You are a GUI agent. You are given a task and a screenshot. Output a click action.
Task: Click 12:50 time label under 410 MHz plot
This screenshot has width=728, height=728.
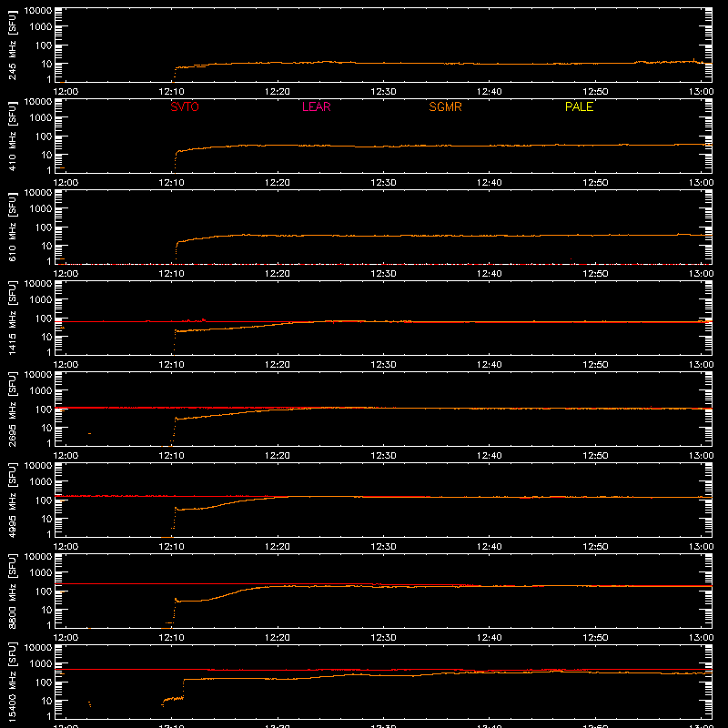[595, 183]
